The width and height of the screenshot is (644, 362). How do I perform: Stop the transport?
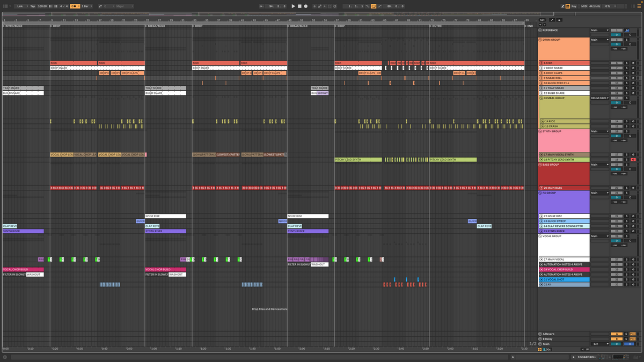pyautogui.click(x=299, y=6)
